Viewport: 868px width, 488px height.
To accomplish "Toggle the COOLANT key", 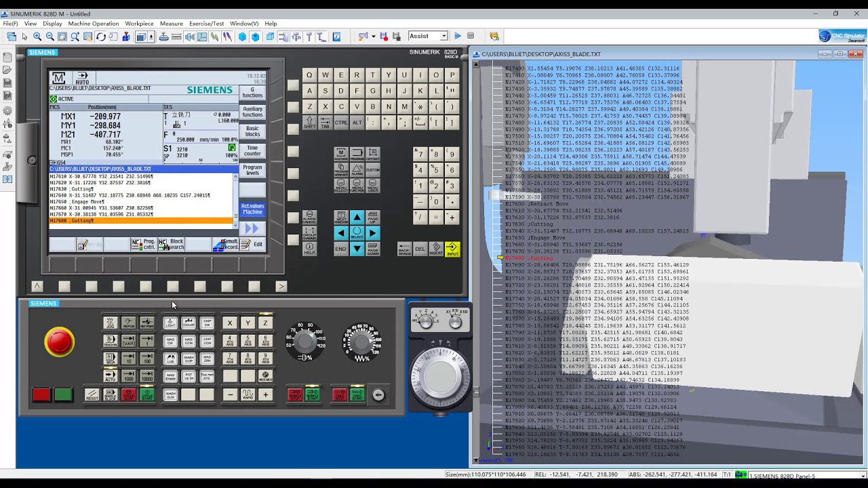I will click(189, 323).
